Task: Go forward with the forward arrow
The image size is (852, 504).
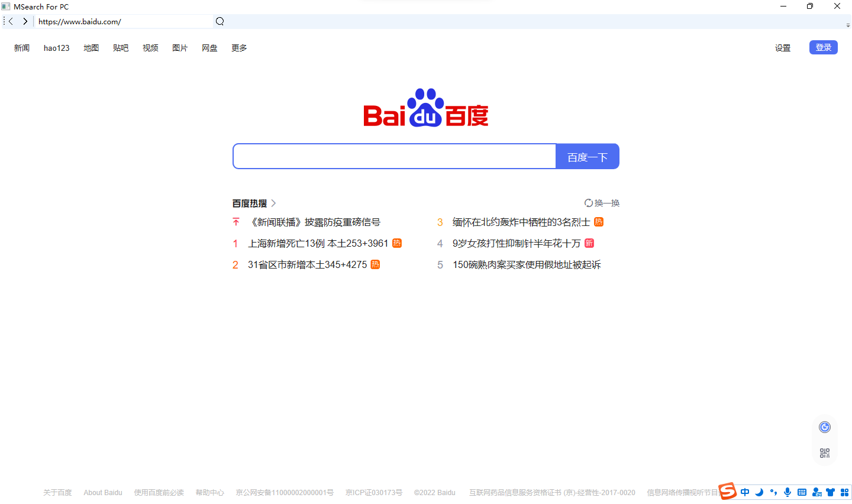Action: pos(25,21)
